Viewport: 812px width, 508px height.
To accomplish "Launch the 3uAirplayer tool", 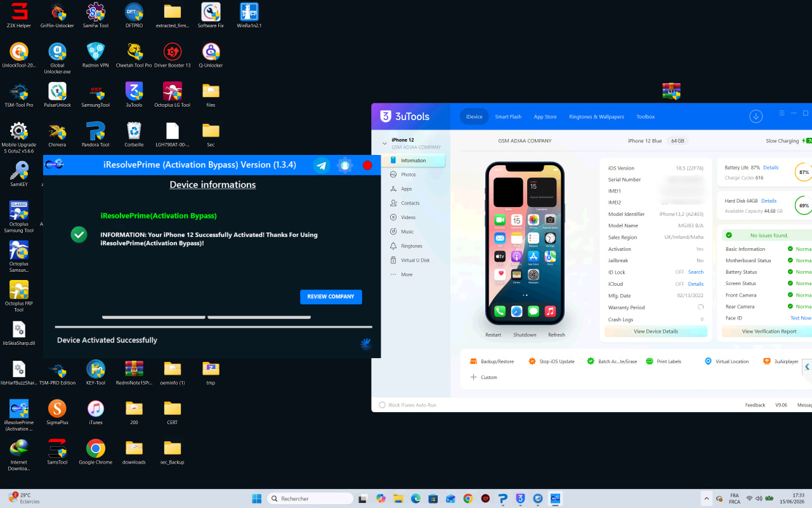I will coord(780,361).
